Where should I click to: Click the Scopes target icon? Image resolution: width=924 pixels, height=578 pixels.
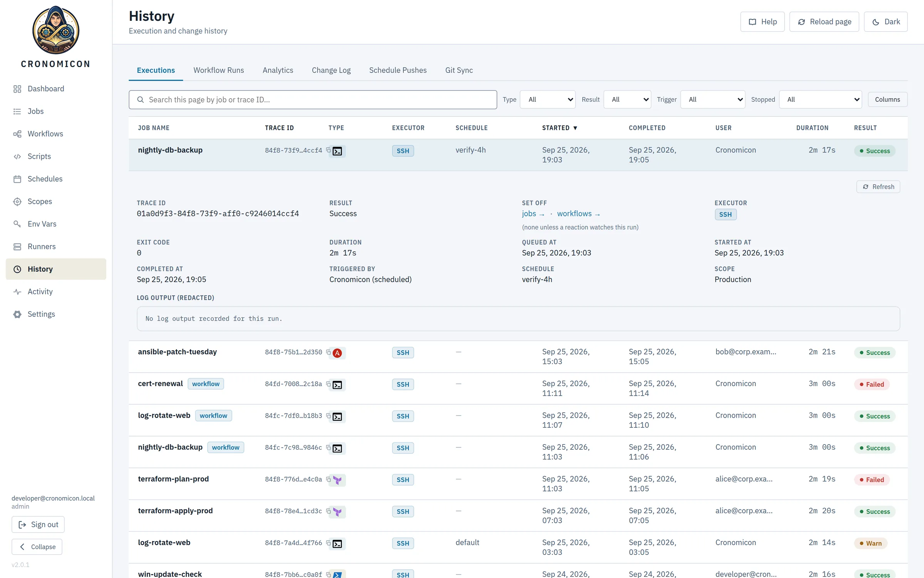[x=17, y=202]
